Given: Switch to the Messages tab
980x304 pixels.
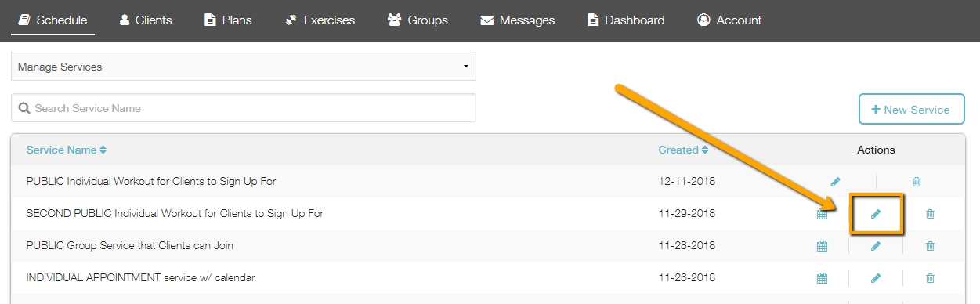Looking at the screenshot, I should coord(518,20).
